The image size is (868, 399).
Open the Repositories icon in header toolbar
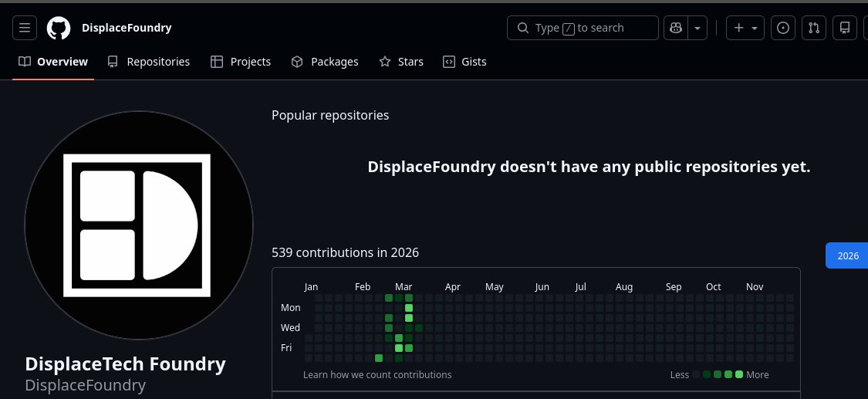point(845,28)
